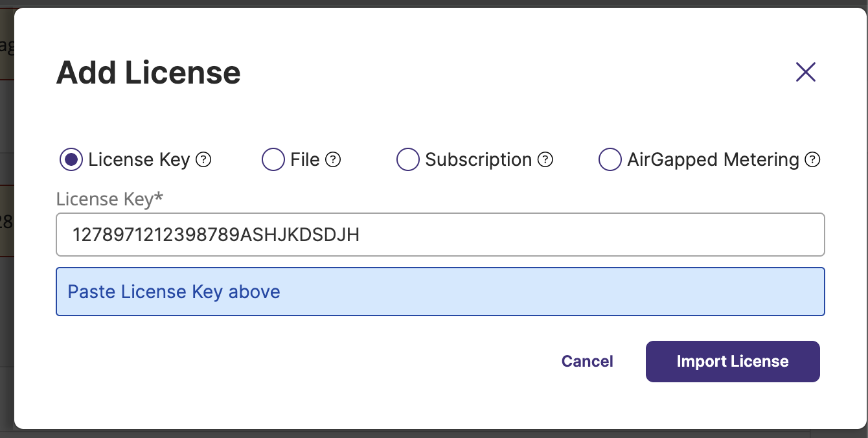Click the 'Add License' dialog heading
Screen dimensions: 868x438
pos(148,73)
